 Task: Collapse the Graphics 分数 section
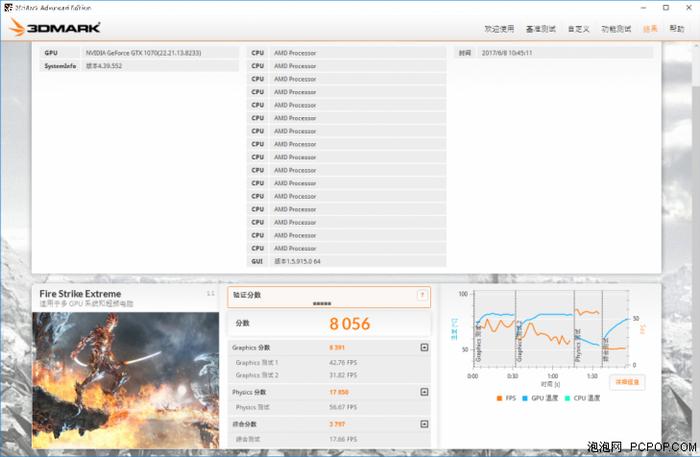pos(424,347)
